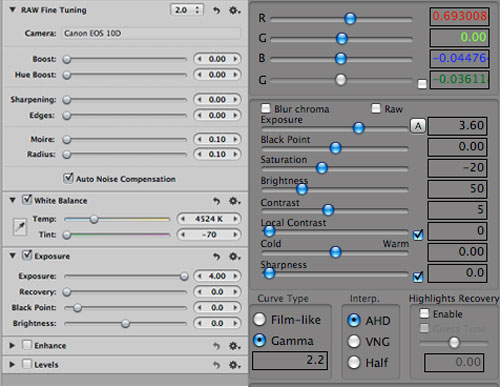The image size is (500, 387).
Task: Click the B channel slider knob
Action: click(341, 58)
